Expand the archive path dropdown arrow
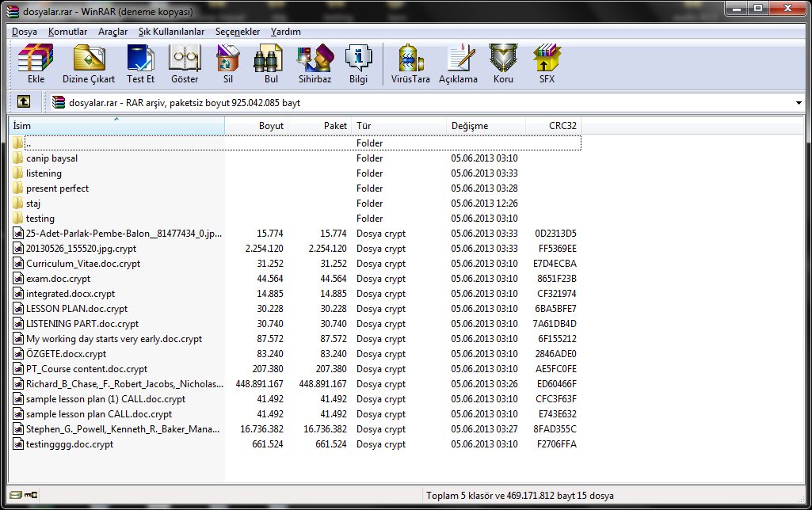The image size is (812, 510). tap(799, 103)
